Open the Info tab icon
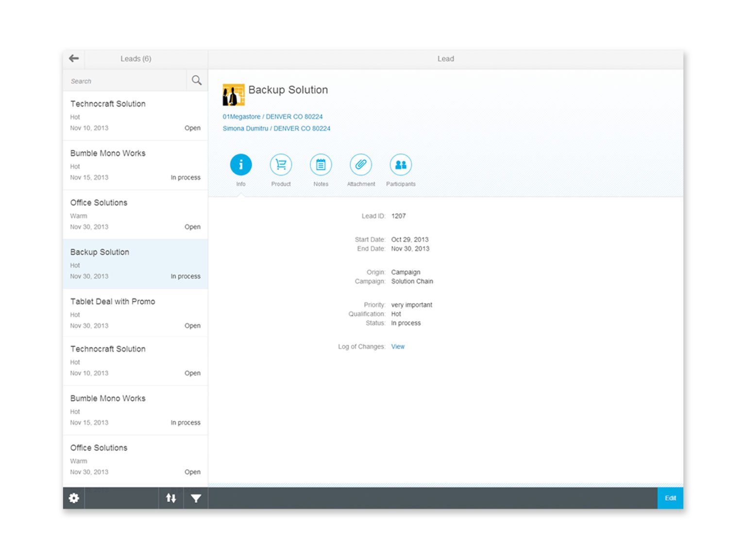Screen dimensions: 746x560 point(241,165)
